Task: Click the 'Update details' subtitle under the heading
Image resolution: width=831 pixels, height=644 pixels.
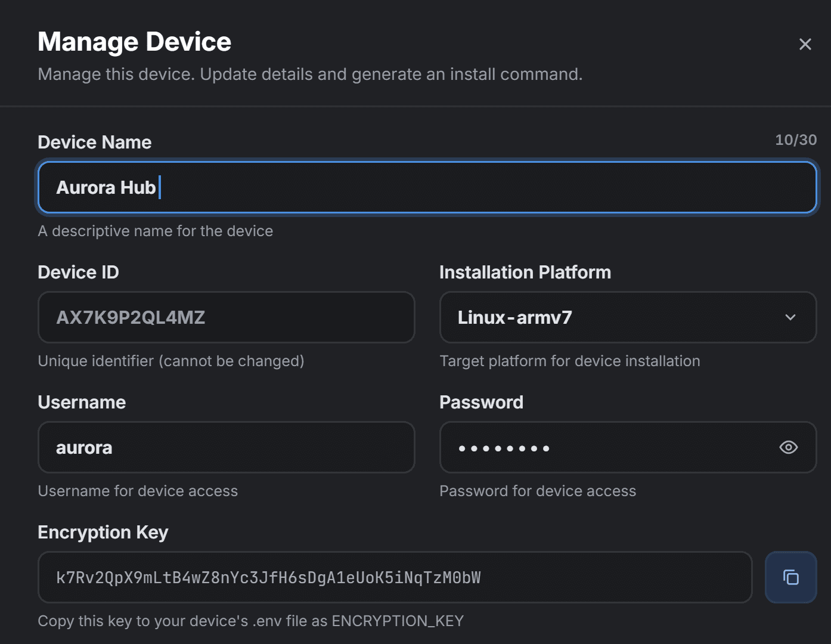Action: click(x=310, y=74)
